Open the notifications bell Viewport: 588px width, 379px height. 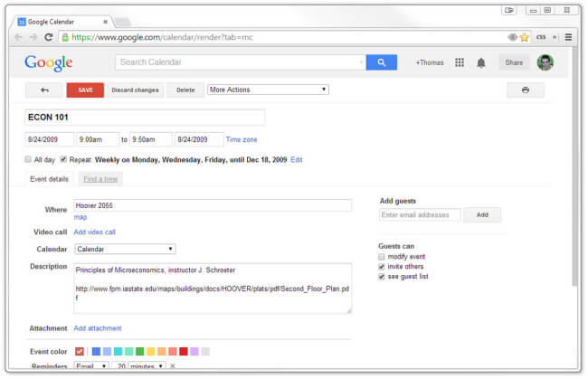pyautogui.click(x=481, y=62)
